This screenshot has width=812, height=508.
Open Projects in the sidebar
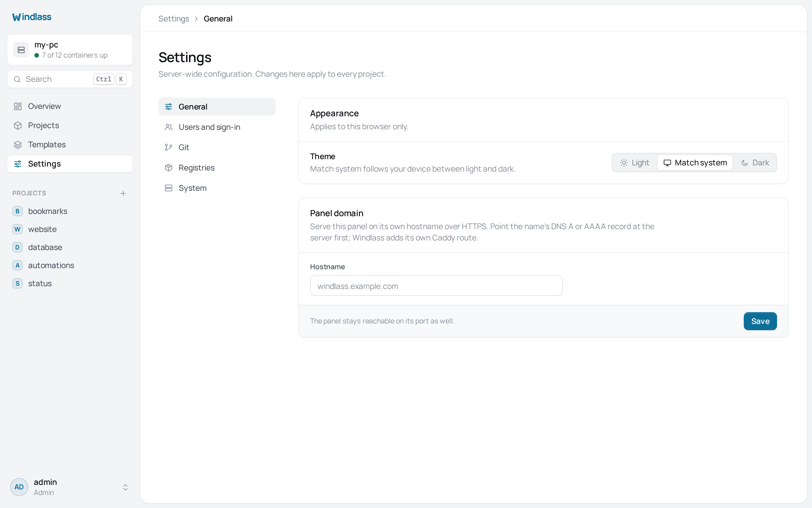(70, 125)
